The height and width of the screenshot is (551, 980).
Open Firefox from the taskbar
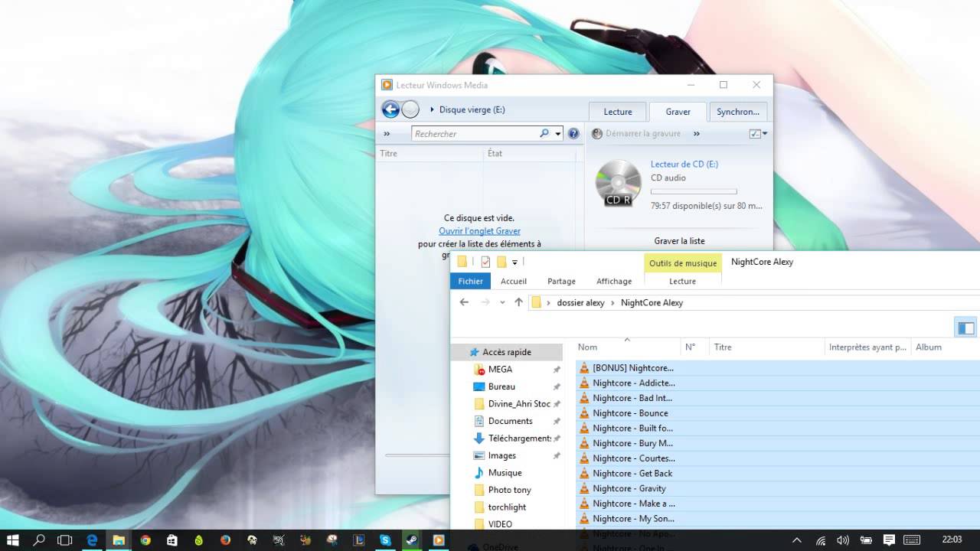[x=225, y=540]
